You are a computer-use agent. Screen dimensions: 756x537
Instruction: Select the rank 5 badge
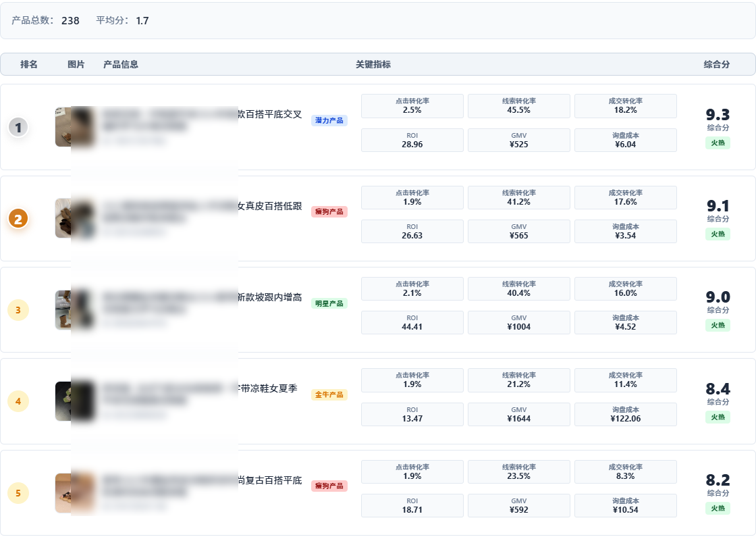[18, 493]
